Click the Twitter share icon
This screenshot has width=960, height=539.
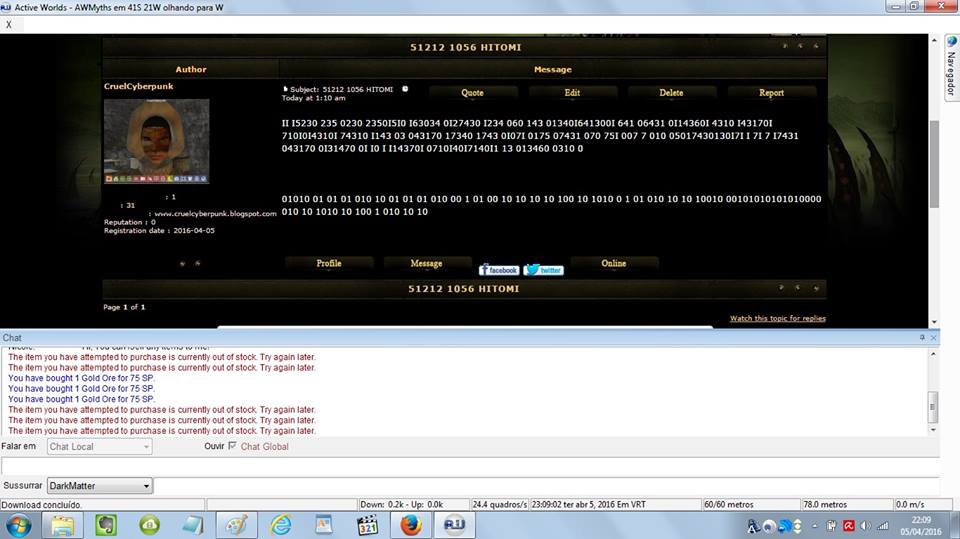coord(544,270)
